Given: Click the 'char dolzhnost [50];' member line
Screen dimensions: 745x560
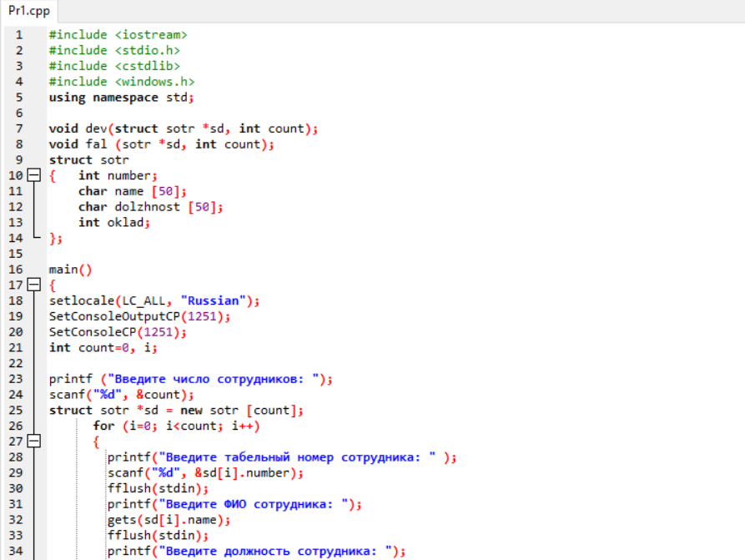Looking at the screenshot, I should pos(151,207).
